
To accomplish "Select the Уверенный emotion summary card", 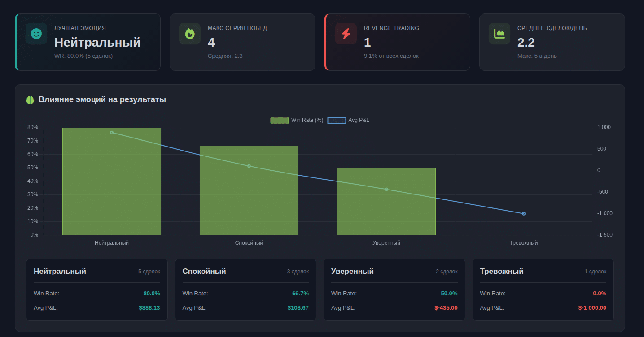I will point(394,289).
